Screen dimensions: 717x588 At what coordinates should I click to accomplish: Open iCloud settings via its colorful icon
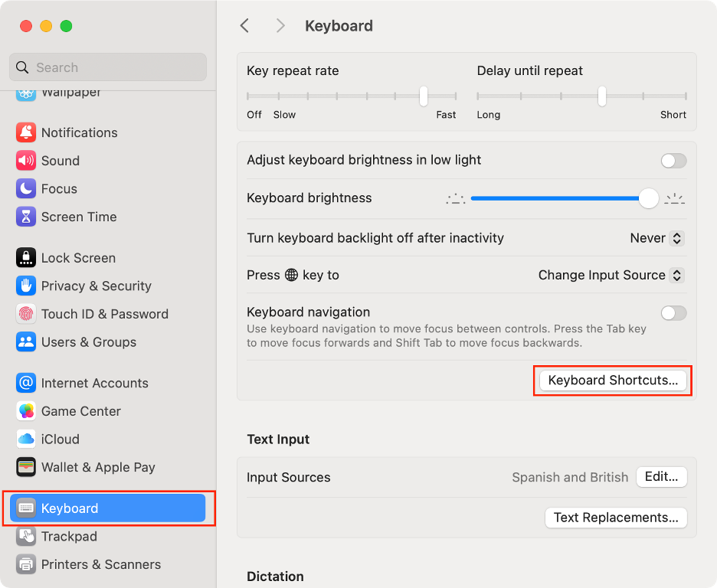click(x=24, y=439)
